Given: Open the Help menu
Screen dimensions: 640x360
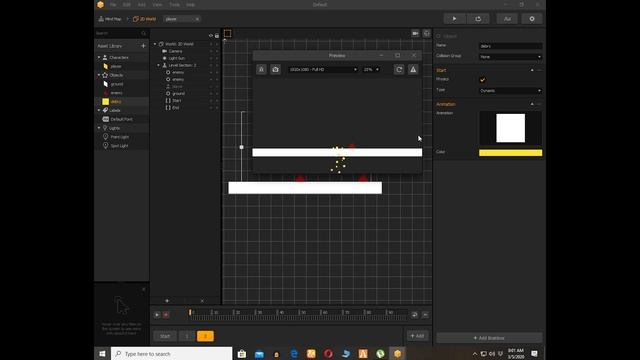Looking at the screenshot, I should 190,4.
